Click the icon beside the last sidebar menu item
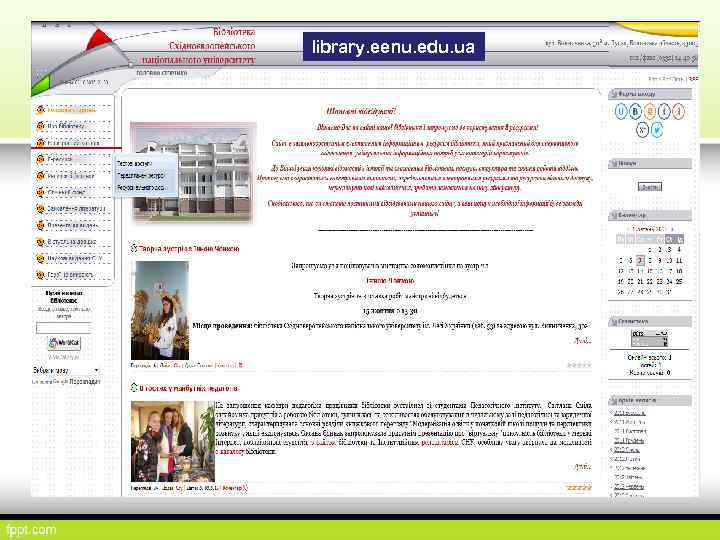This screenshot has height=540, width=720. coord(40,275)
